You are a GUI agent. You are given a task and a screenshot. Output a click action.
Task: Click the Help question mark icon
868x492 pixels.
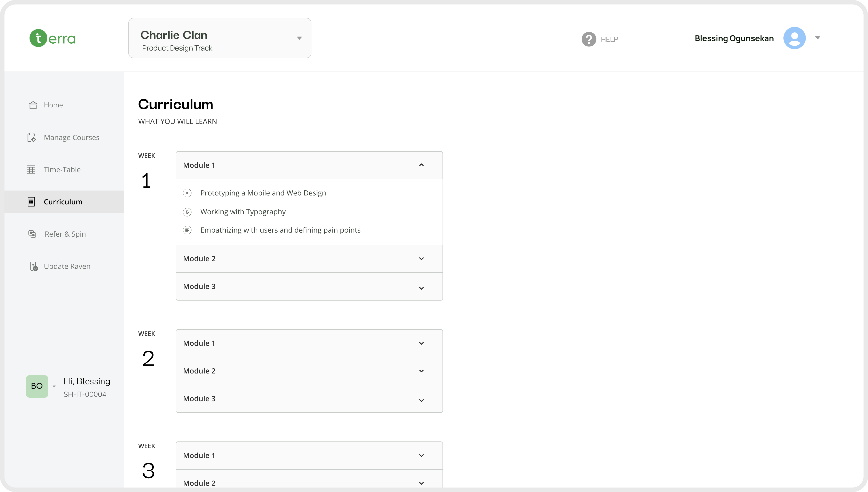[588, 39]
